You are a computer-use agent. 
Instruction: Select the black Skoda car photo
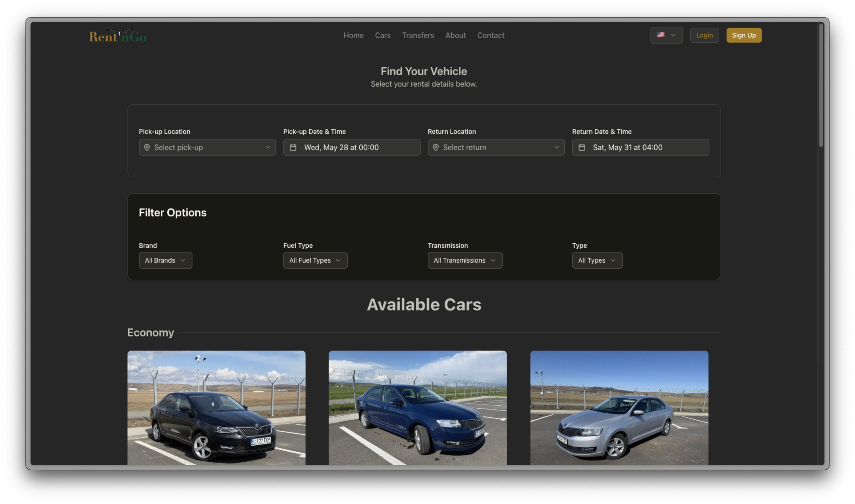click(217, 408)
